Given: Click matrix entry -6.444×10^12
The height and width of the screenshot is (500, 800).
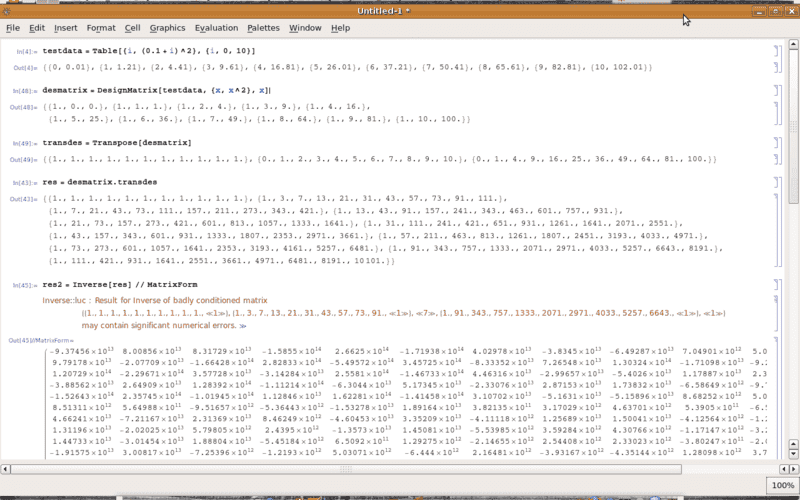Looking at the screenshot, I should [x=434, y=452].
